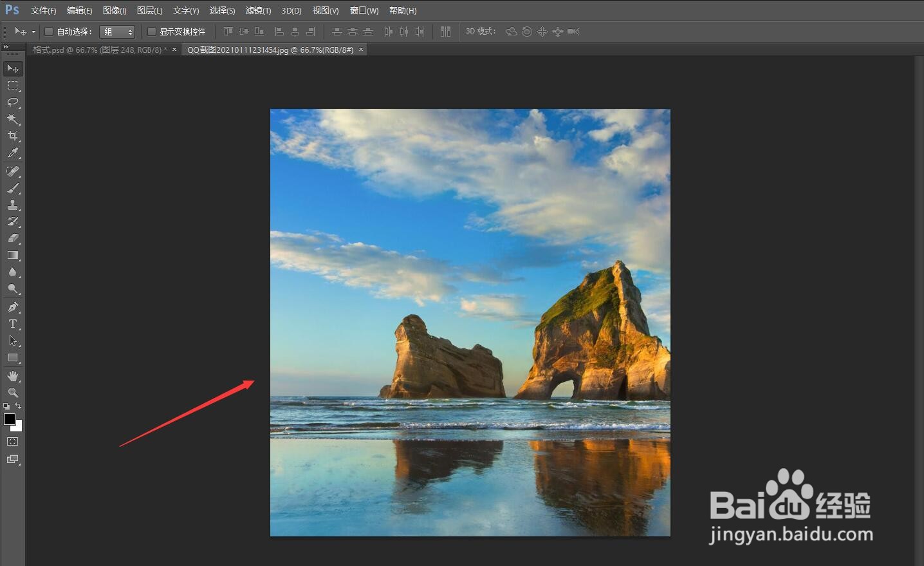Select the Path Selection tool
924x566 pixels.
(13, 341)
